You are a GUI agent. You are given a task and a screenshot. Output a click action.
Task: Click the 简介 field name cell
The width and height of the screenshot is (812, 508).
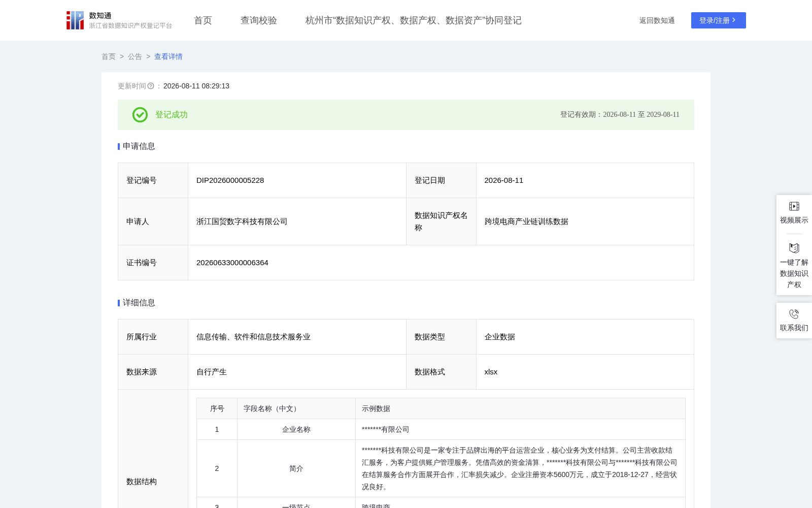[x=296, y=468]
